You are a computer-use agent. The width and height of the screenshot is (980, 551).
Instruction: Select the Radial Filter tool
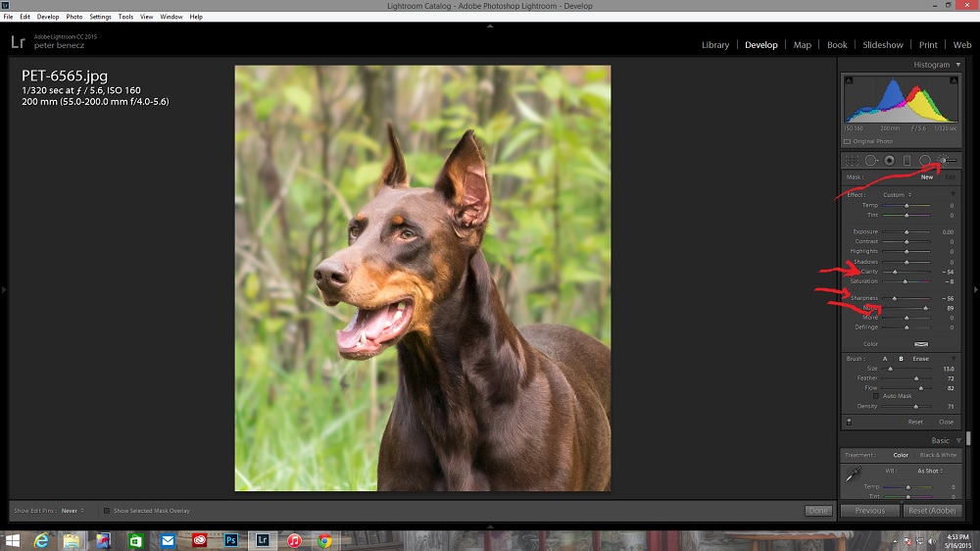(925, 160)
